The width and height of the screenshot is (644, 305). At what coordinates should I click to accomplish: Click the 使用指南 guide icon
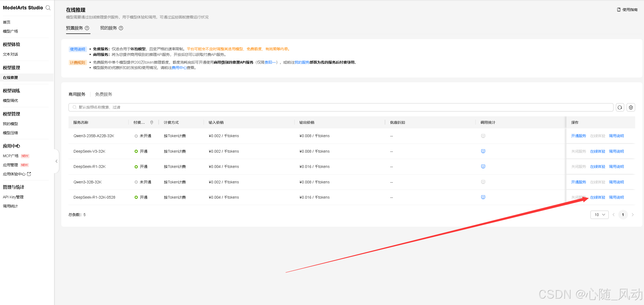[619, 10]
